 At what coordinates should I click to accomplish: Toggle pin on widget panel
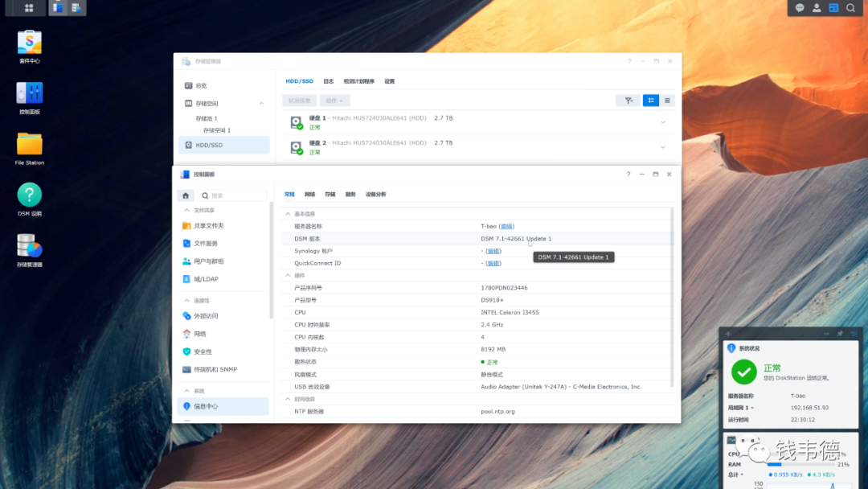coord(840,334)
